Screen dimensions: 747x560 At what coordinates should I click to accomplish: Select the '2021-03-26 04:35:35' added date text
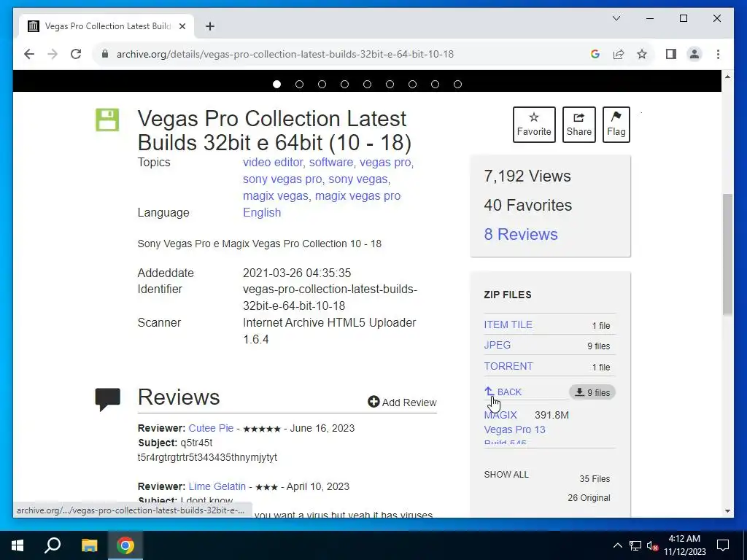(x=297, y=273)
